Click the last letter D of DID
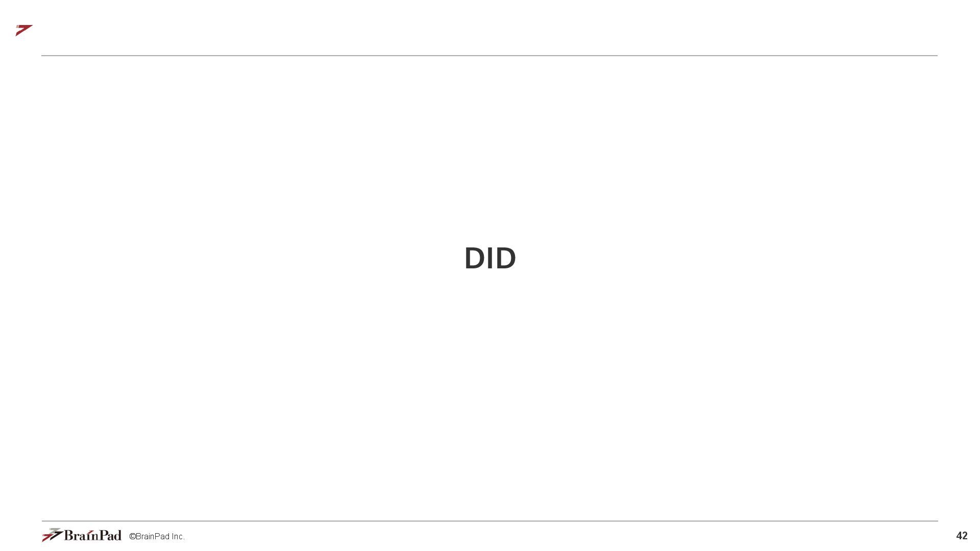This screenshot has height=551, width=980. click(506, 258)
